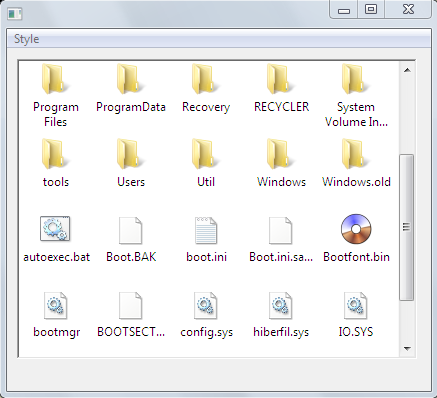Viewport: 437px width, 398px height.
Task: Select the tools folder icon
Action: click(x=55, y=154)
